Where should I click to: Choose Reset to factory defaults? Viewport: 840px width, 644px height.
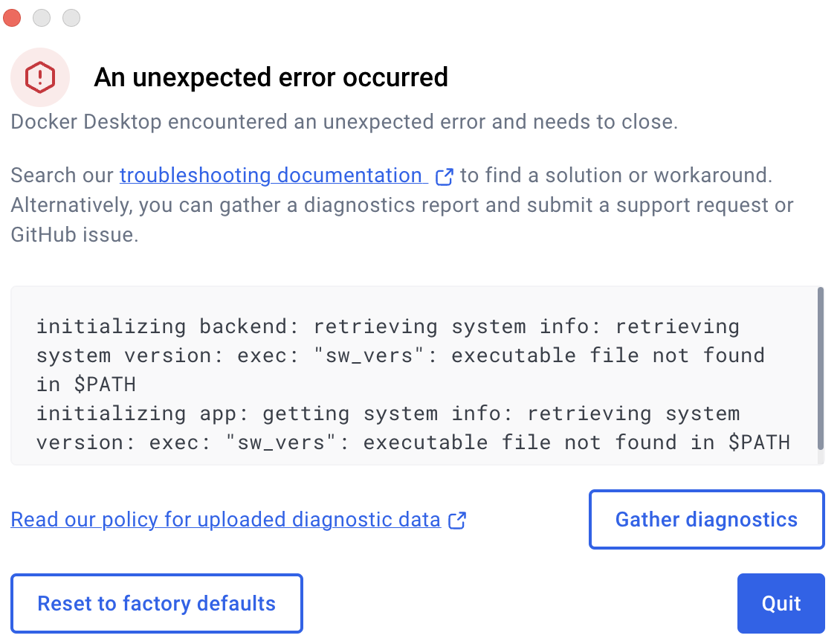(156, 603)
